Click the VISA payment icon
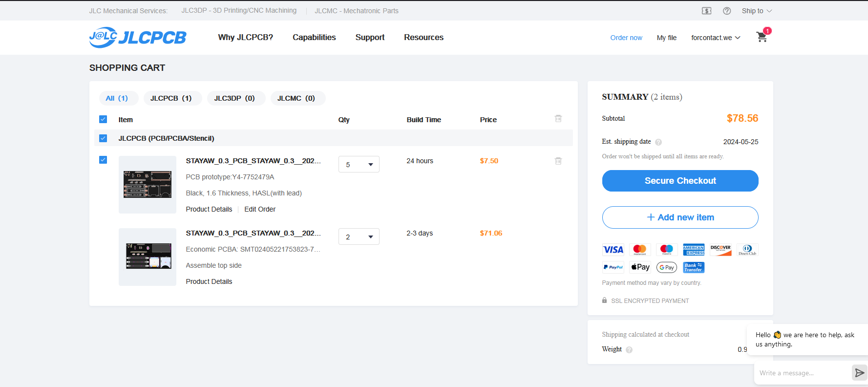868x387 pixels. (613, 250)
